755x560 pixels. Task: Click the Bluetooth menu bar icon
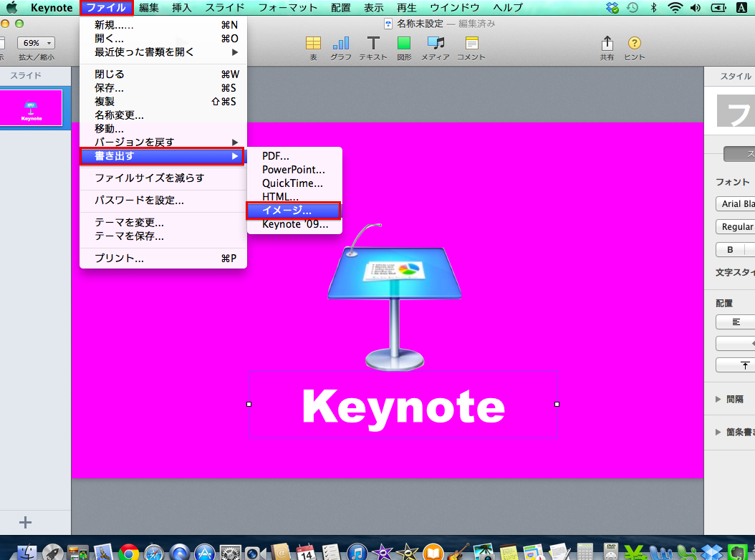point(653,7)
